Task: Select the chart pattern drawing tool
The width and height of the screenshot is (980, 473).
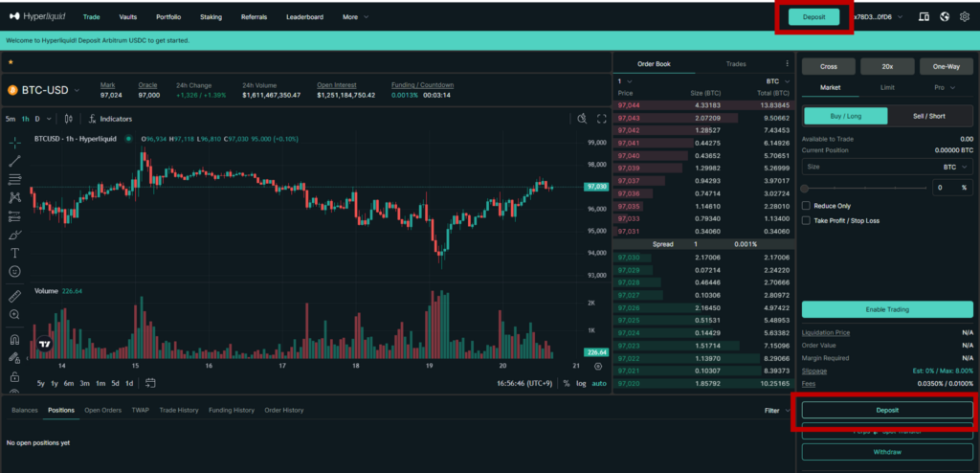Action: 15,197
